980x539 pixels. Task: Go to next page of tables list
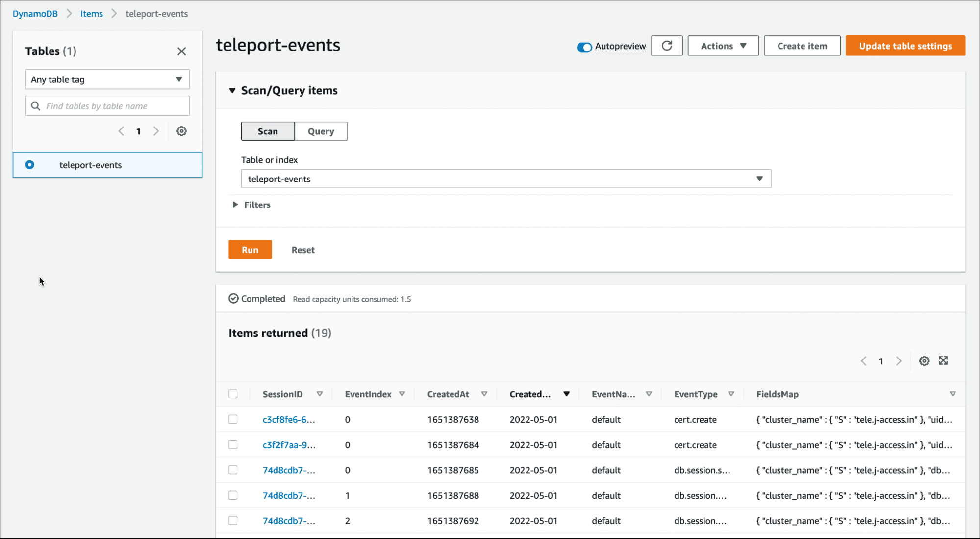click(156, 131)
